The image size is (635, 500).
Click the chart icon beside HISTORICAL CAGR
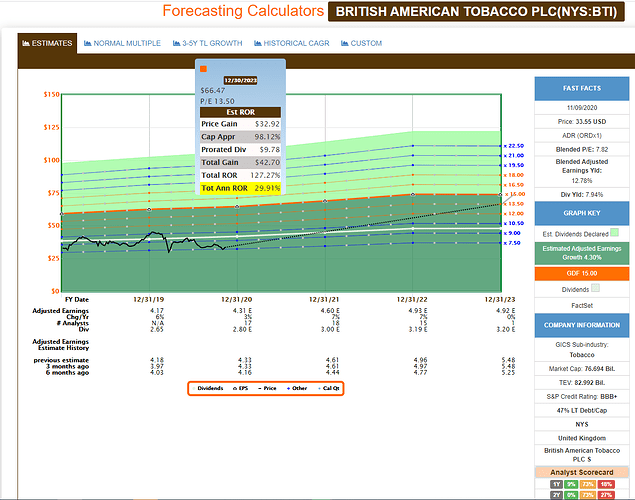coord(258,43)
